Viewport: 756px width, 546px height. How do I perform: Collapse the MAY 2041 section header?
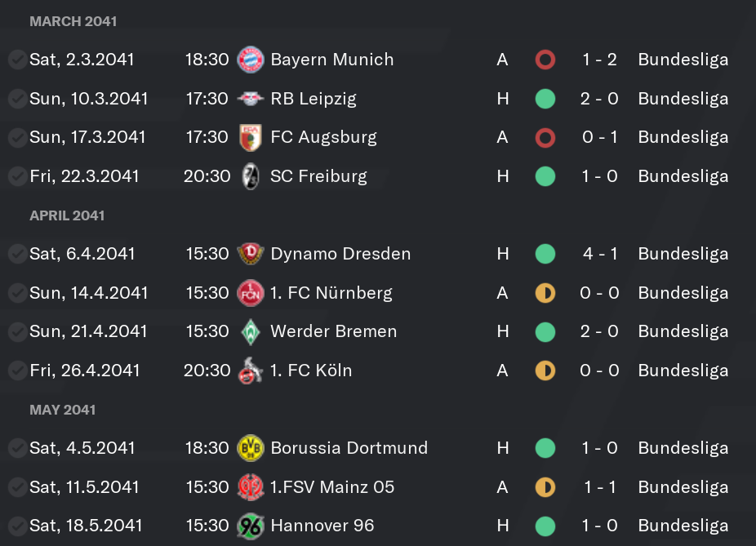click(63, 410)
